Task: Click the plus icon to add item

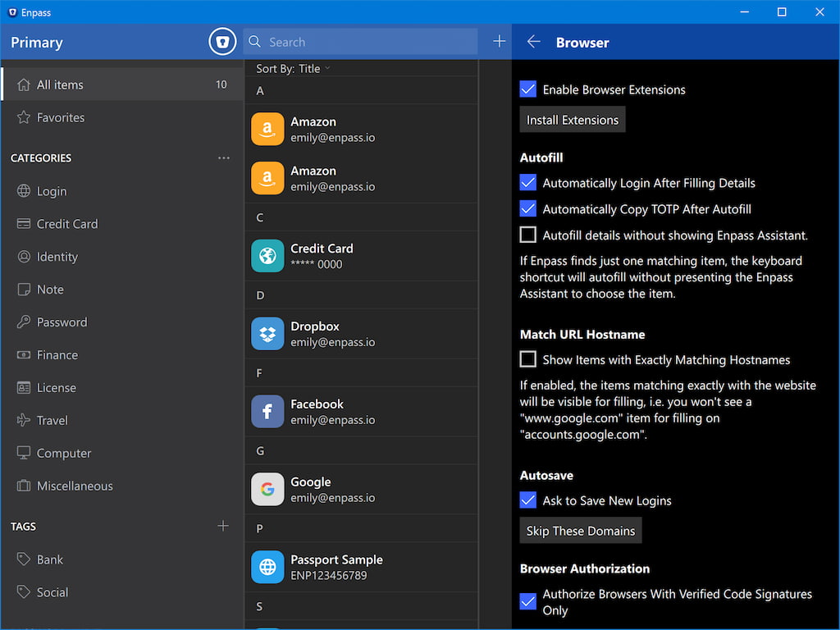Action: (499, 42)
